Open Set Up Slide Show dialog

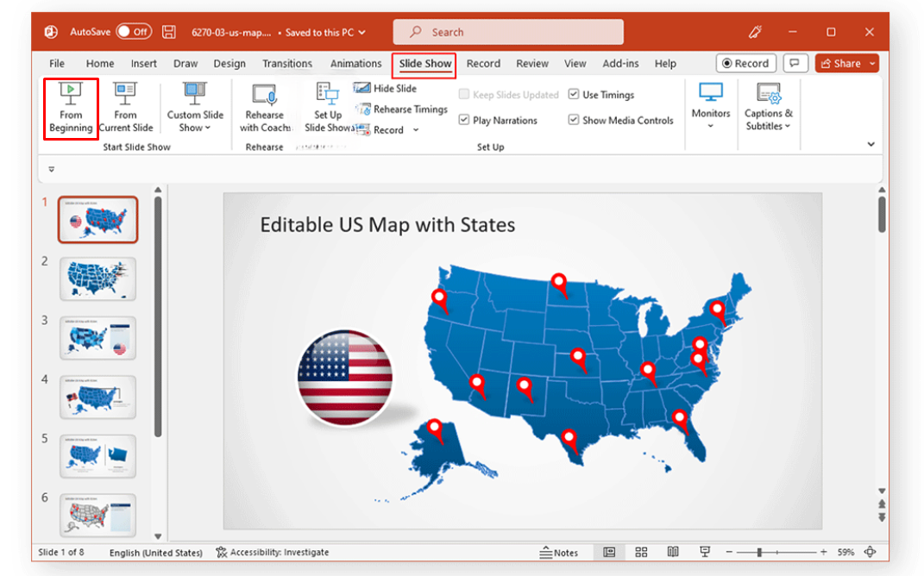[328, 109]
